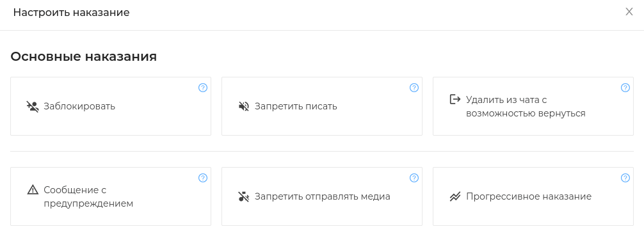
Task: Open help icon on Запретить отправлять медиа card
Action: point(414,178)
